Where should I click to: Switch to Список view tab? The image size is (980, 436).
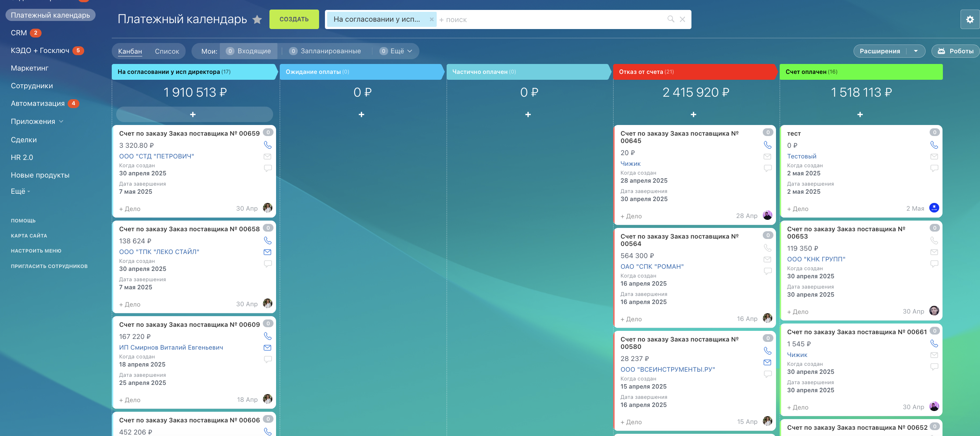(x=167, y=51)
